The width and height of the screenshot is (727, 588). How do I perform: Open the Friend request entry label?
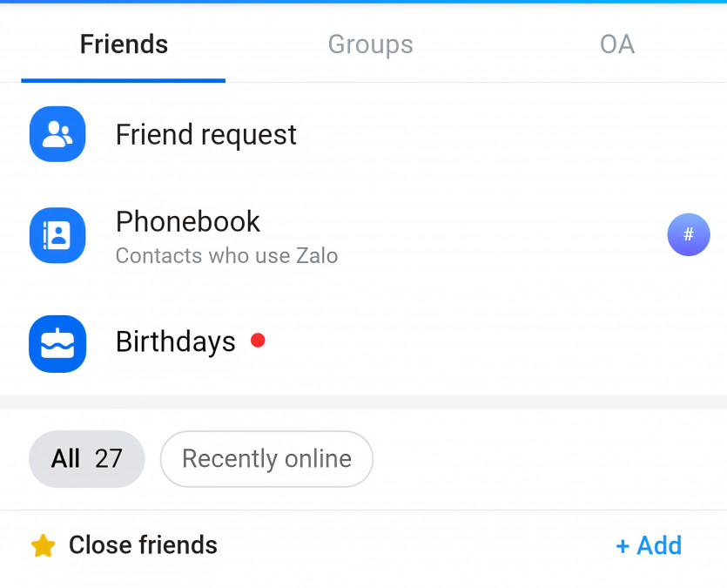click(x=206, y=135)
